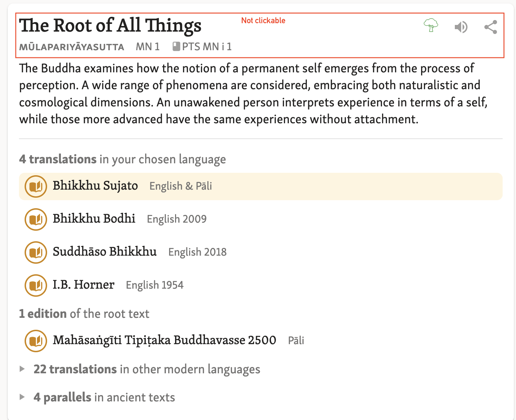
Task: Click the share icon
Action: point(491,27)
